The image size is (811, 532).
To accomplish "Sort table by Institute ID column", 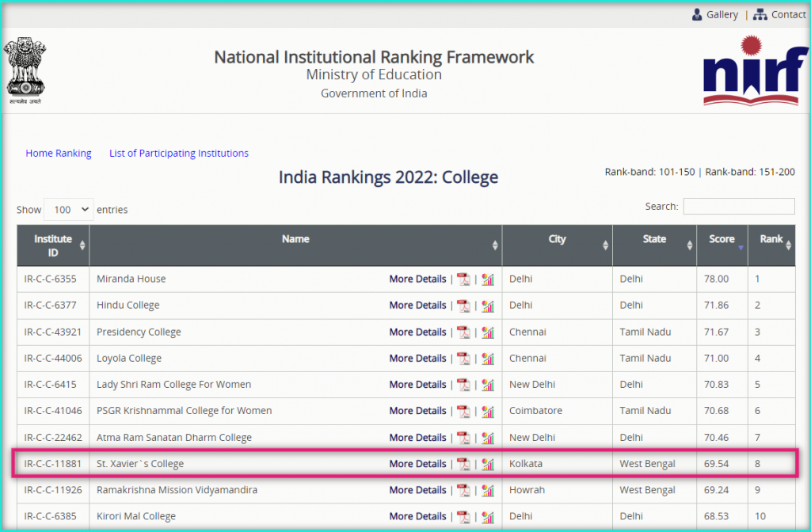I will pos(53,245).
